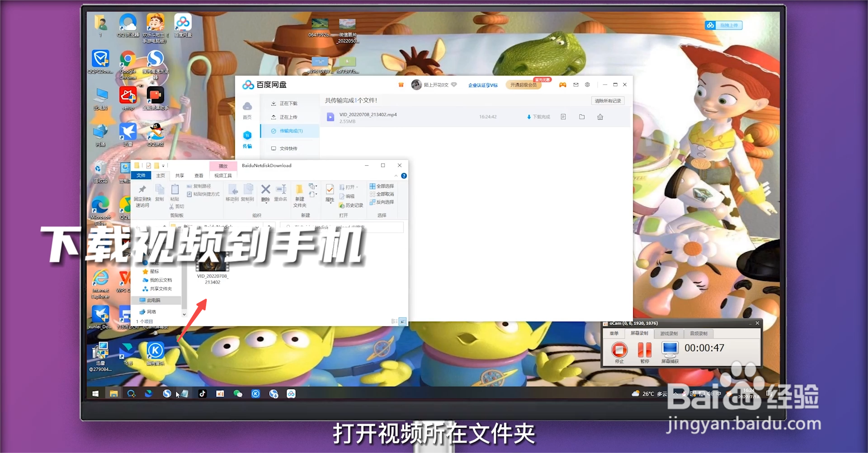Click the 企业认证享V标 link
The image size is (868, 453).
click(x=483, y=85)
